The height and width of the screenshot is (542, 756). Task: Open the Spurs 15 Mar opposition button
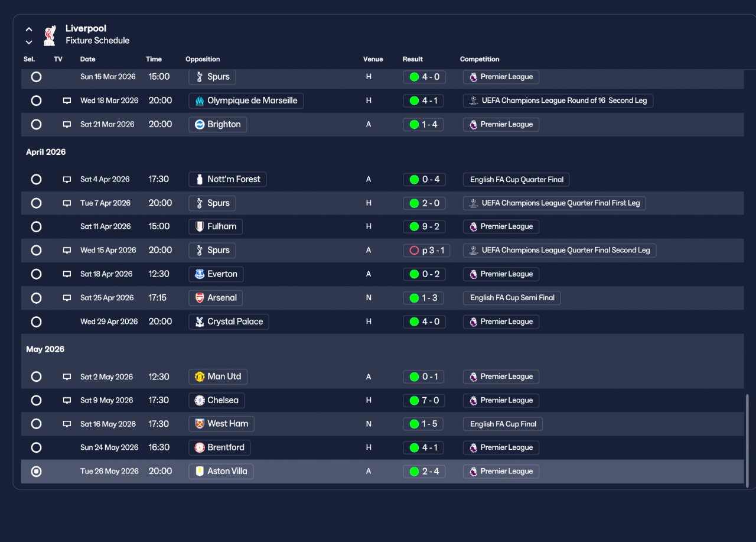[212, 77]
